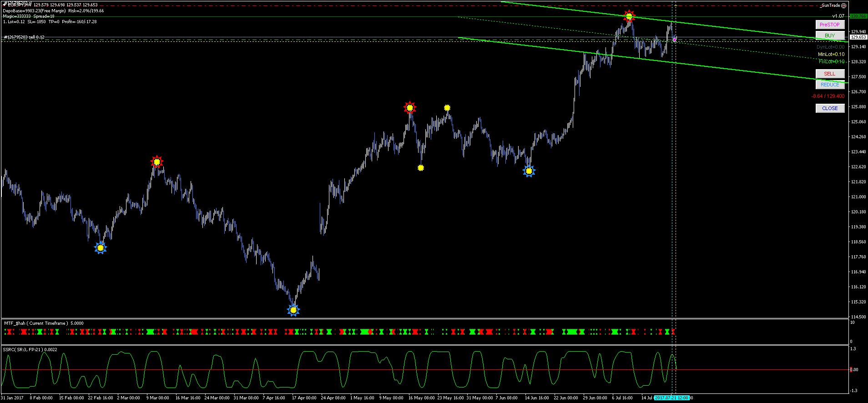This screenshot has height=403, width=868.
Task: Click the SSRC( SR:3, FP:21 ) indicator label
Action: tap(30, 350)
